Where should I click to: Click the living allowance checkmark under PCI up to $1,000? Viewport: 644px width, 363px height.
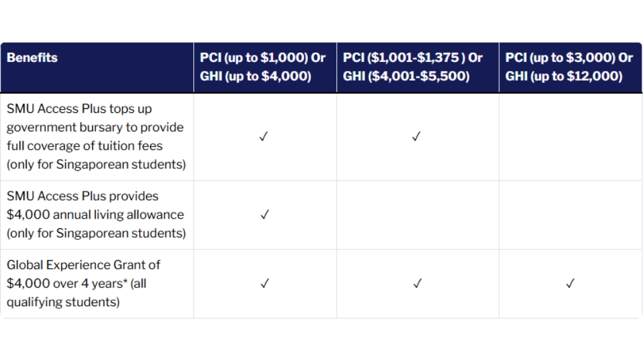tap(264, 215)
